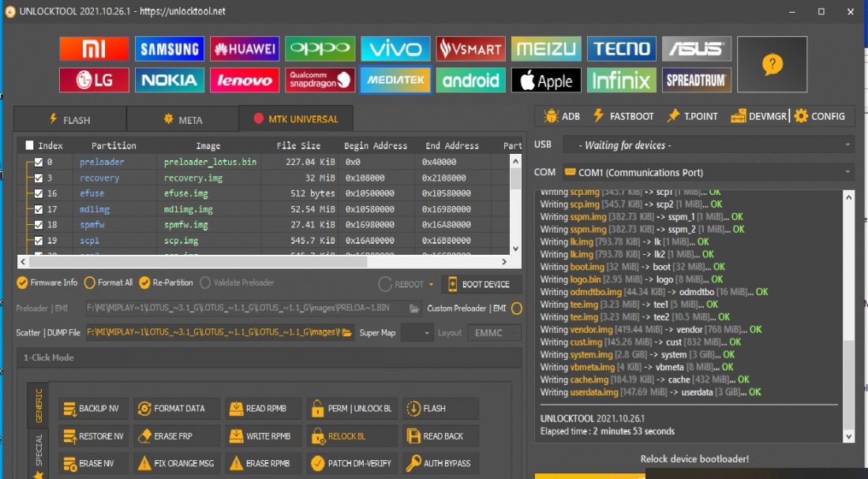Expand the REBOOT options arrow
Image resolution: width=868 pixels, height=479 pixels.
431,285
